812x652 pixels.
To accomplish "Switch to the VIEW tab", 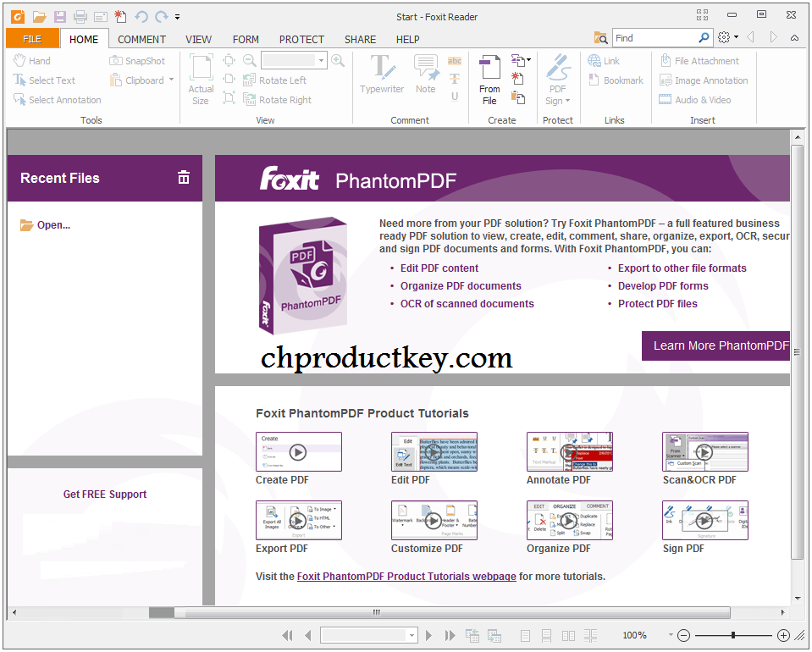I will (198, 39).
